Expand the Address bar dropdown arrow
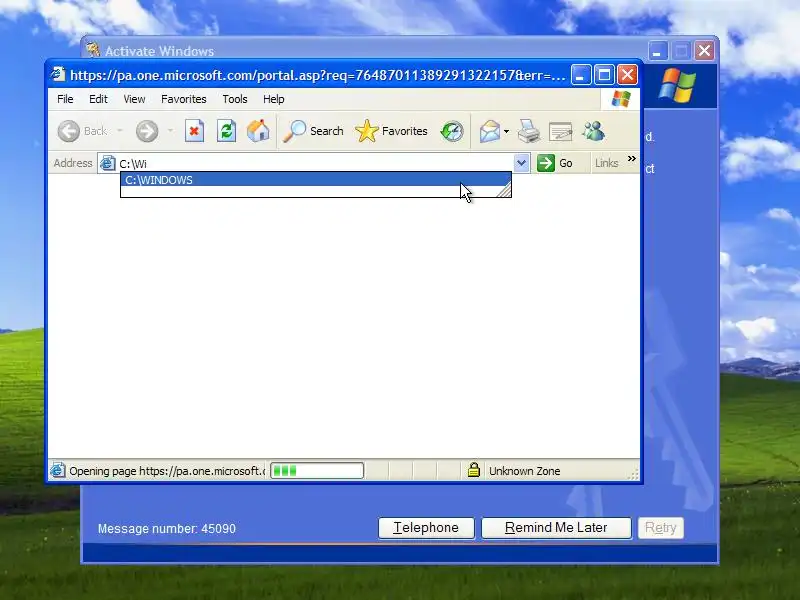Image resolution: width=800 pixels, height=600 pixels. (x=521, y=163)
